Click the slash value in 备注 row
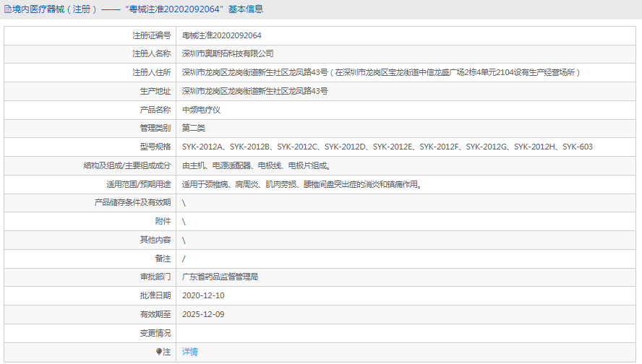The width and height of the screenshot is (642, 364). coord(184,259)
